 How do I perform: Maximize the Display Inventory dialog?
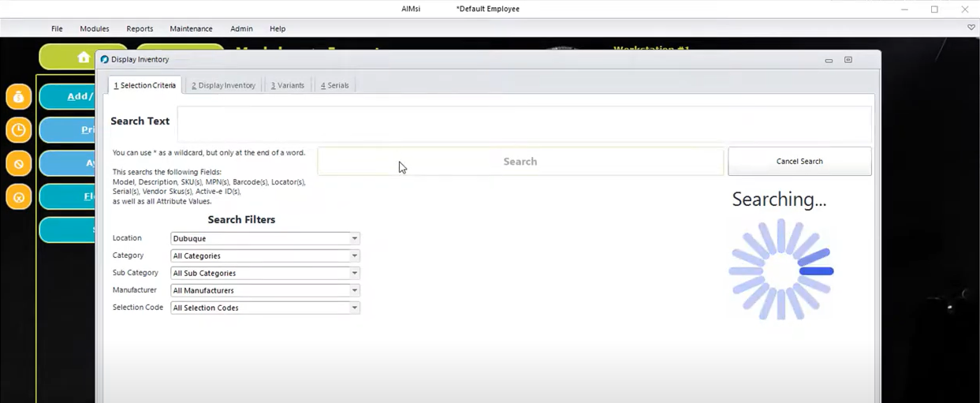tap(848, 60)
